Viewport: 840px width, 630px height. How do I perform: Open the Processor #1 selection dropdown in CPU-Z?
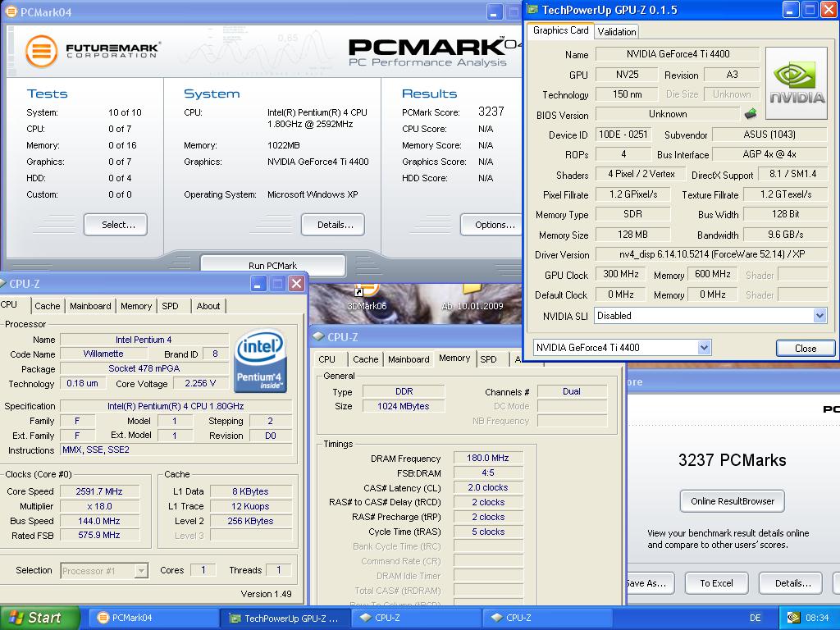(141, 571)
